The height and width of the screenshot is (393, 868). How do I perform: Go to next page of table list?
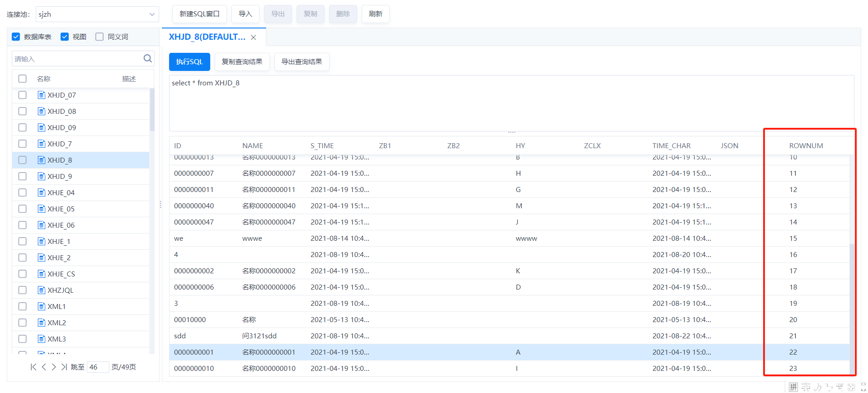coord(54,367)
